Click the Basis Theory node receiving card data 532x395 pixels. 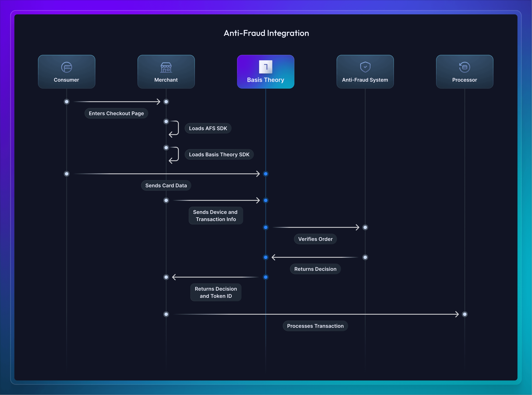click(x=266, y=174)
